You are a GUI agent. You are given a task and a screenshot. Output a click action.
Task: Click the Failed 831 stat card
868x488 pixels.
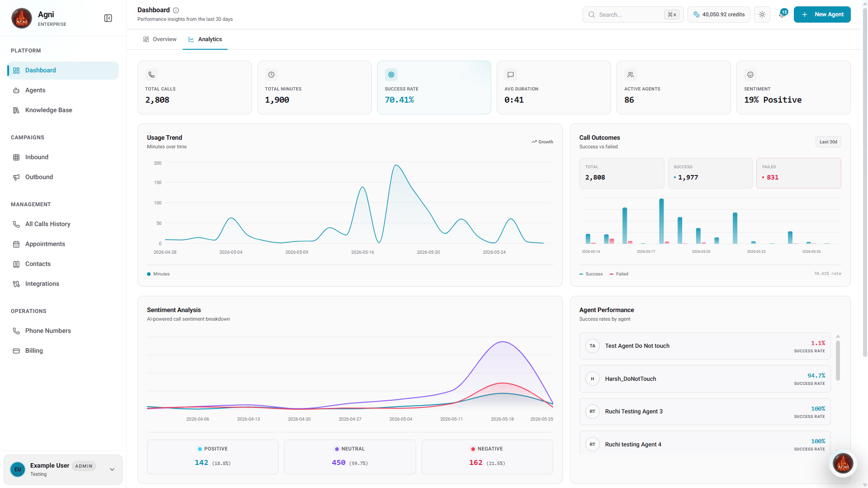point(798,173)
